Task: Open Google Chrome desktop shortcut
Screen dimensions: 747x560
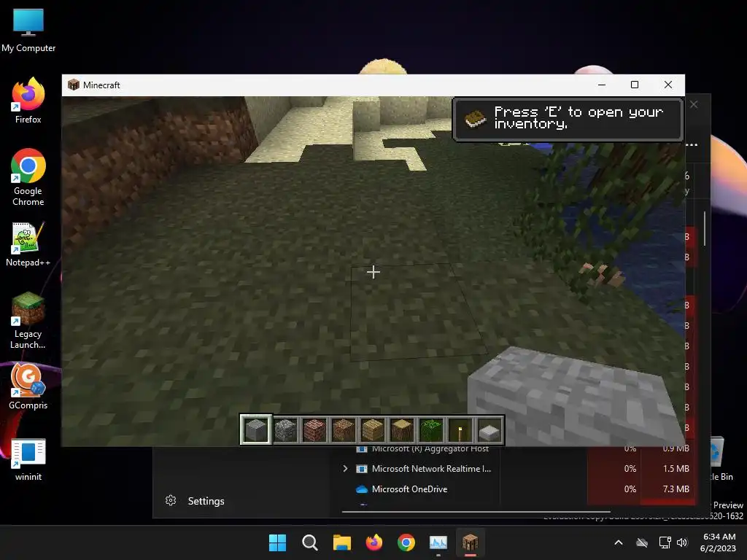Action: pyautogui.click(x=28, y=177)
